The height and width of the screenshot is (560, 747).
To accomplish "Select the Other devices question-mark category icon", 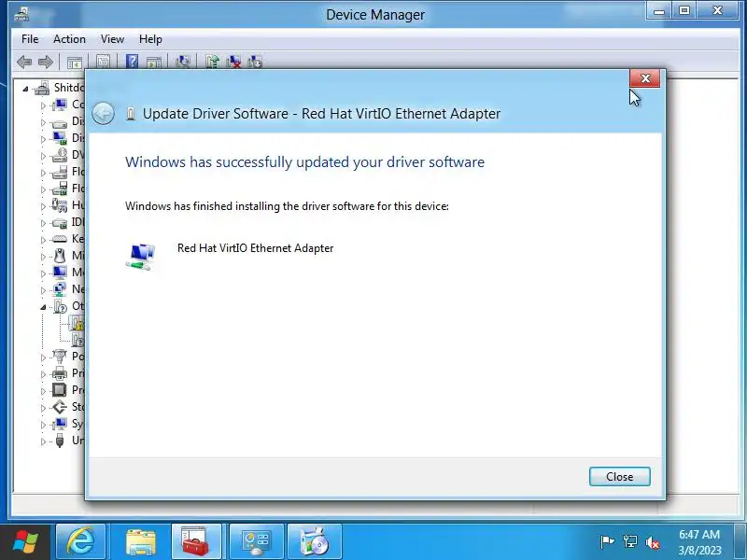I will coord(60,306).
